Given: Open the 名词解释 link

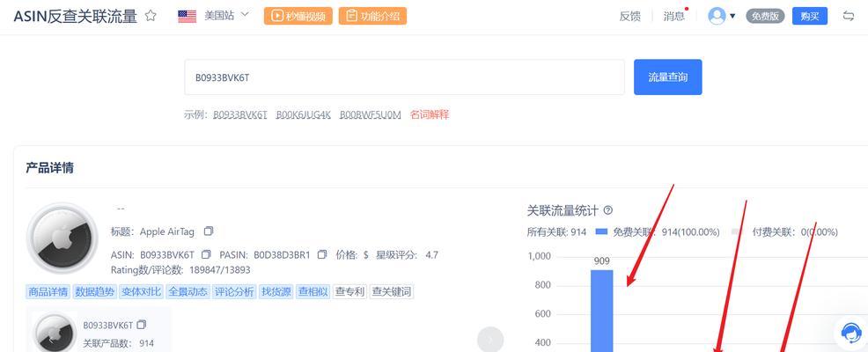Looking at the screenshot, I should 430,114.
